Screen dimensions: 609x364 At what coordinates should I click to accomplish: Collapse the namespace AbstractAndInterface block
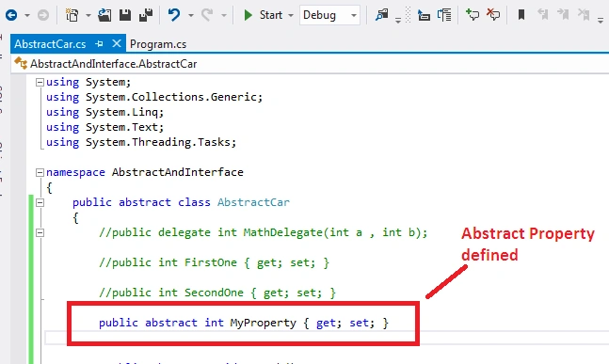(x=40, y=172)
